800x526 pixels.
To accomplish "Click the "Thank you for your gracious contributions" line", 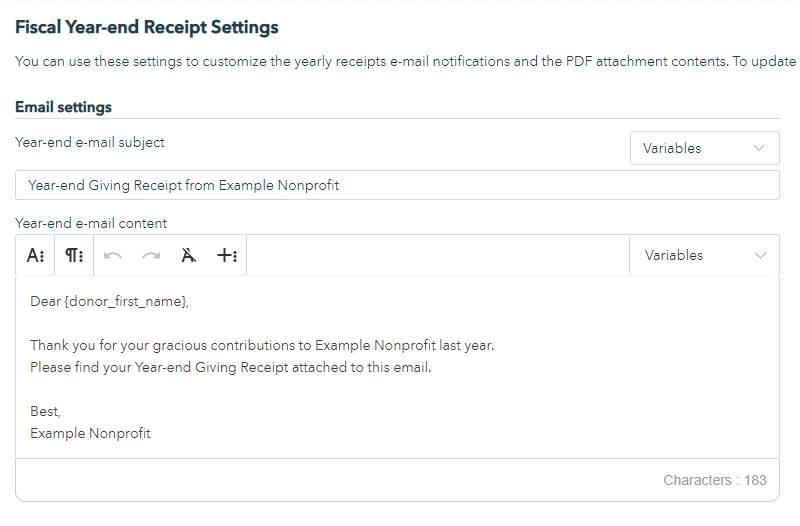I will coord(262,345).
